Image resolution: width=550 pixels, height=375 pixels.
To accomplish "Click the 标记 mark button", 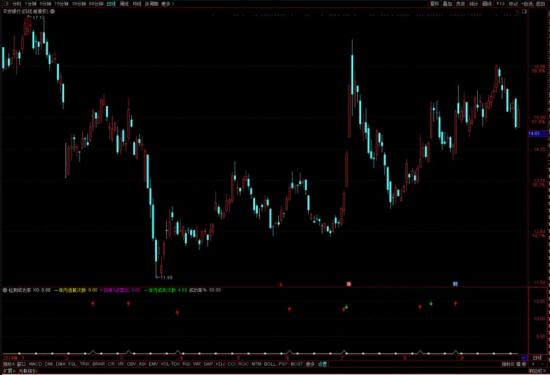I will tap(514, 4).
